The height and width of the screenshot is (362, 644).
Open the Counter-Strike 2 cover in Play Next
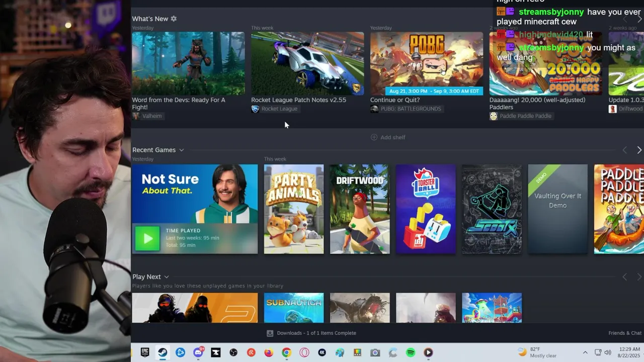195,308
